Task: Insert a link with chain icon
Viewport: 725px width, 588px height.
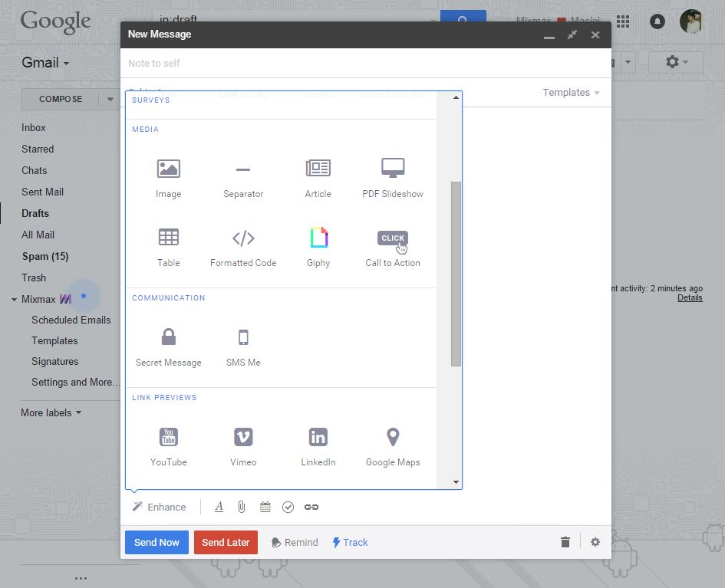Action: coord(311,508)
